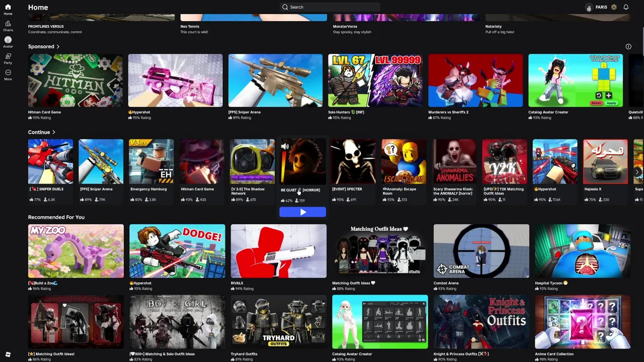The width and height of the screenshot is (644, 362).
Task: Open [EVENT] SPECTER game tile
Action: click(x=353, y=161)
